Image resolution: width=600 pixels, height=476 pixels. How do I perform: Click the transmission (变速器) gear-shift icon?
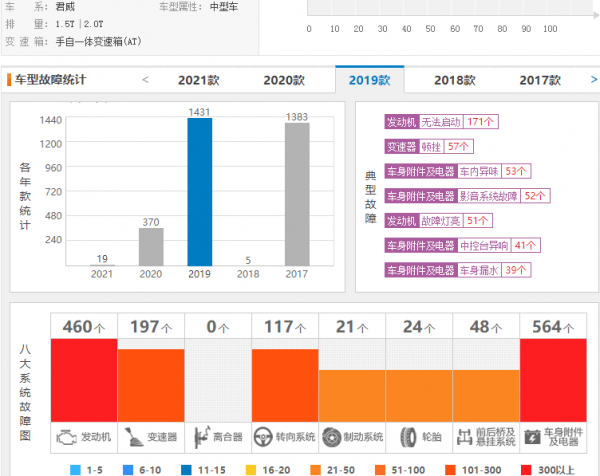point(132,437)
